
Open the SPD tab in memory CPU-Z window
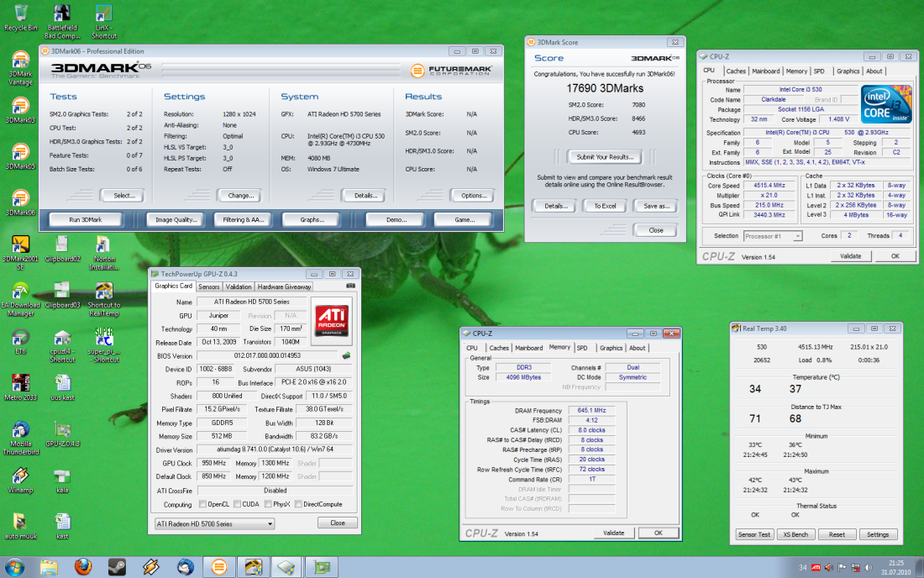(x=582, y=348)
